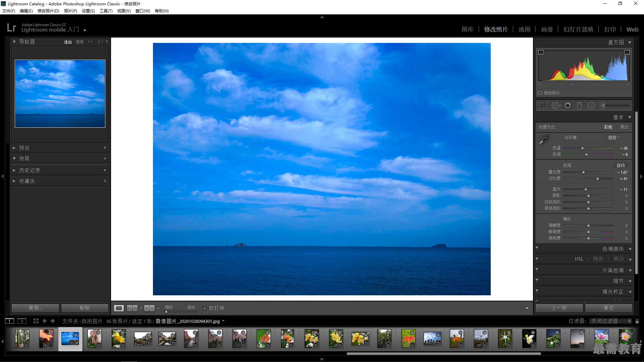Enable the soft proofing checkbox

point(205,308)
